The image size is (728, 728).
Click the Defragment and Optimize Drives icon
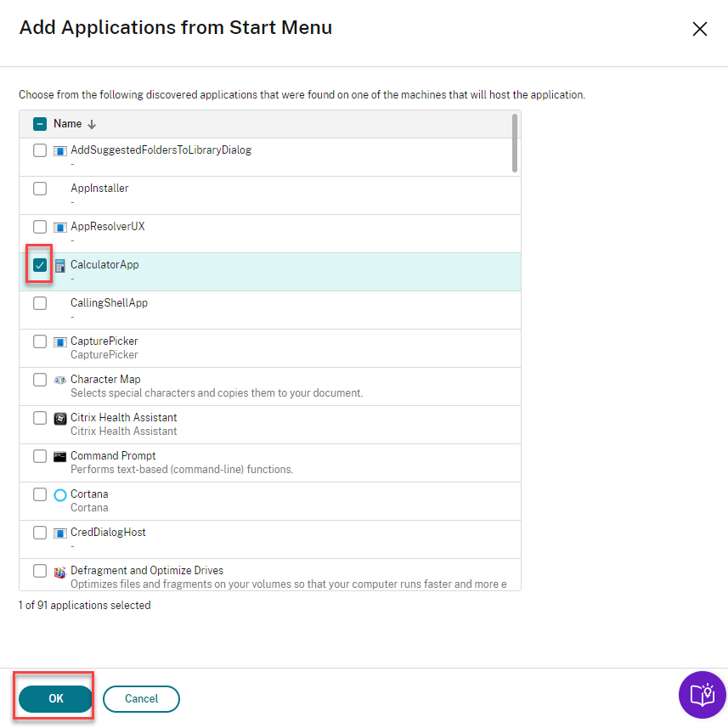pyautogui.click(x=60, y=572)
